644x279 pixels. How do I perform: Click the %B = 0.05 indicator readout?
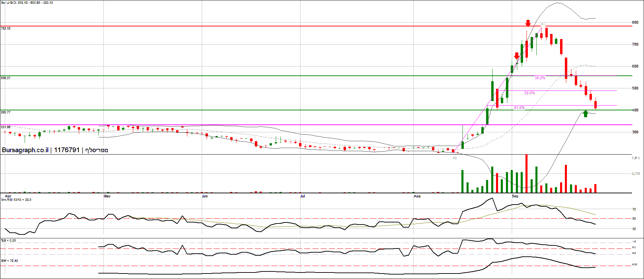click(9, 241)
